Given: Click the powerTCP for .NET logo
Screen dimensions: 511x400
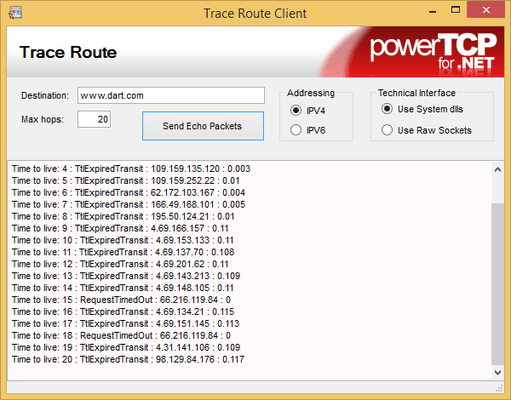Looking at the screenshot, I should pyautogui.click(x=433, y=52).
